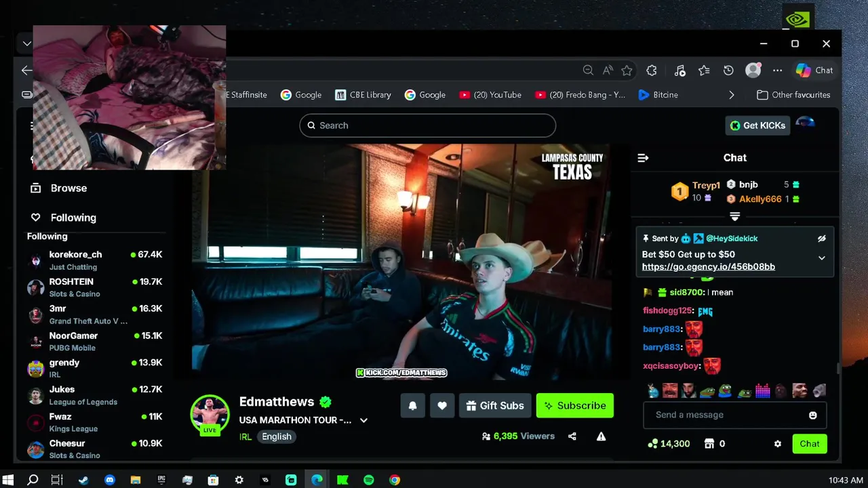Expand the pinned message dropdown arrow

[x=822, y=258]
